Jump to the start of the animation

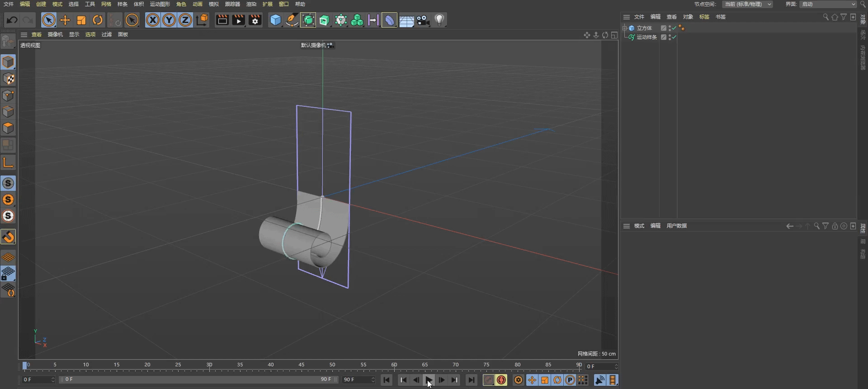point(387,380)
